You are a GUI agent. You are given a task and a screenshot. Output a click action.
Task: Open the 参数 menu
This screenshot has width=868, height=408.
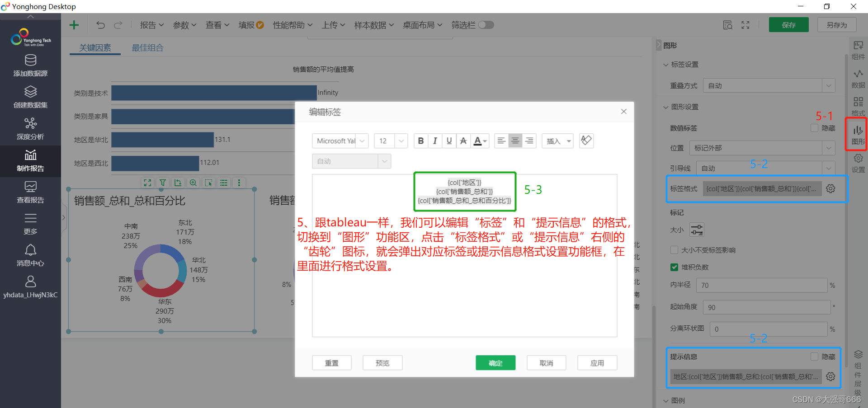tap(185, 25)
